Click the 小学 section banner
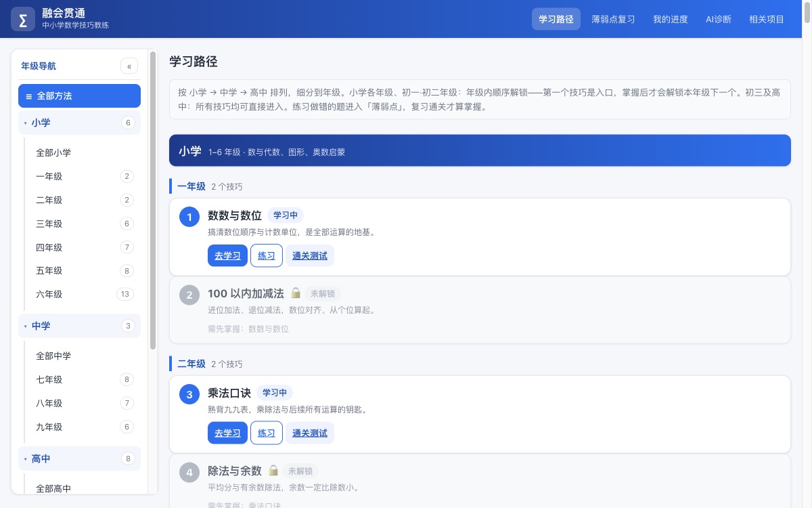The width and height of the screenshot is (812, 508). pyautogui.click(x=480, y=150)
